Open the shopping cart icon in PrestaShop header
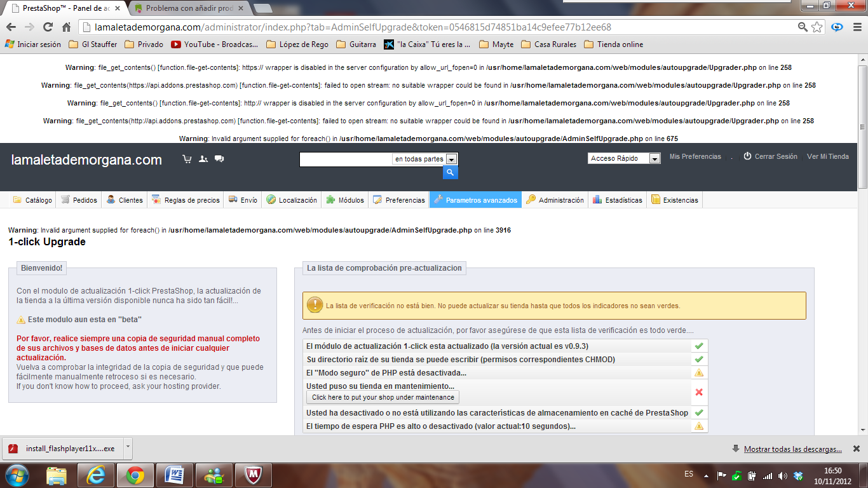Viewport: 868px width, 488px height. (187, 159)
